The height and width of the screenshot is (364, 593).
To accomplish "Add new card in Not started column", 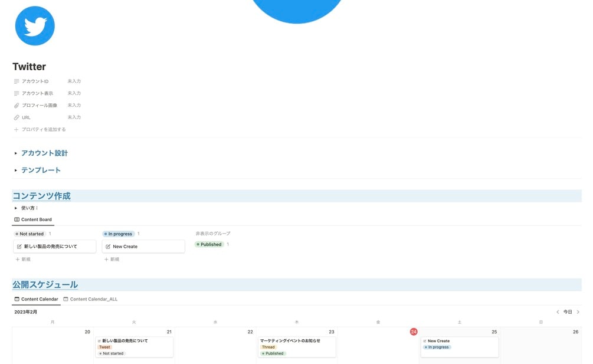I will (x=23, y=260).
